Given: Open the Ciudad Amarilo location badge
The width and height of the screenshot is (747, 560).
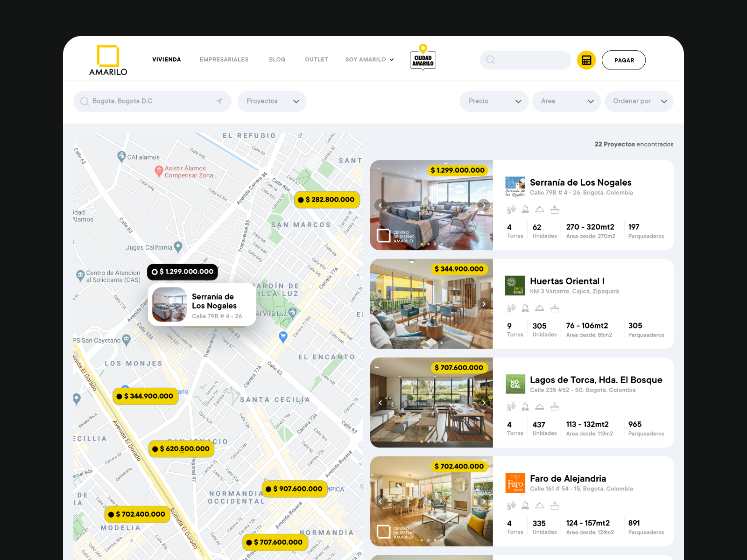Looking at the screenshot, I should (423, 57).
